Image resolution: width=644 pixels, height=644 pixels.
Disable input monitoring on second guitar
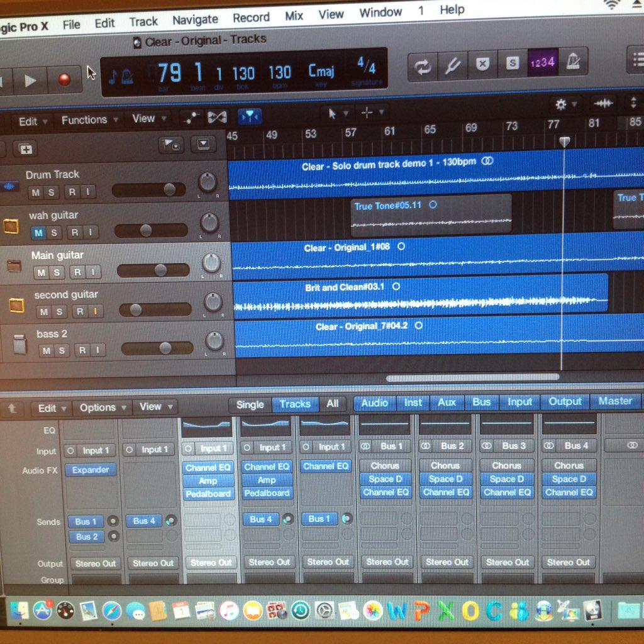95,311
